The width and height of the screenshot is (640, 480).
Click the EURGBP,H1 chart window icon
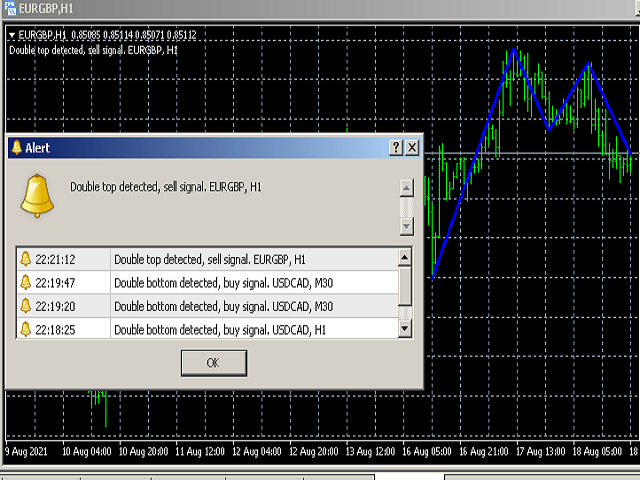(9, 9)
